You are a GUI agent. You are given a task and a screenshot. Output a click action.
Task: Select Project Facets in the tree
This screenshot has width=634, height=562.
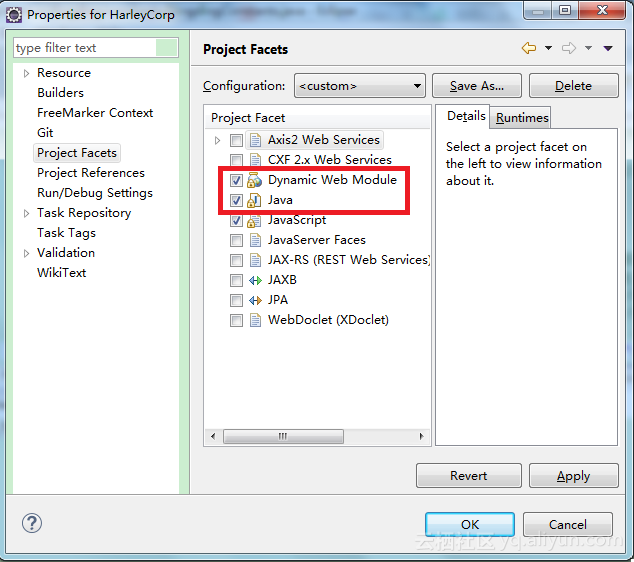[x=77, y=153]
